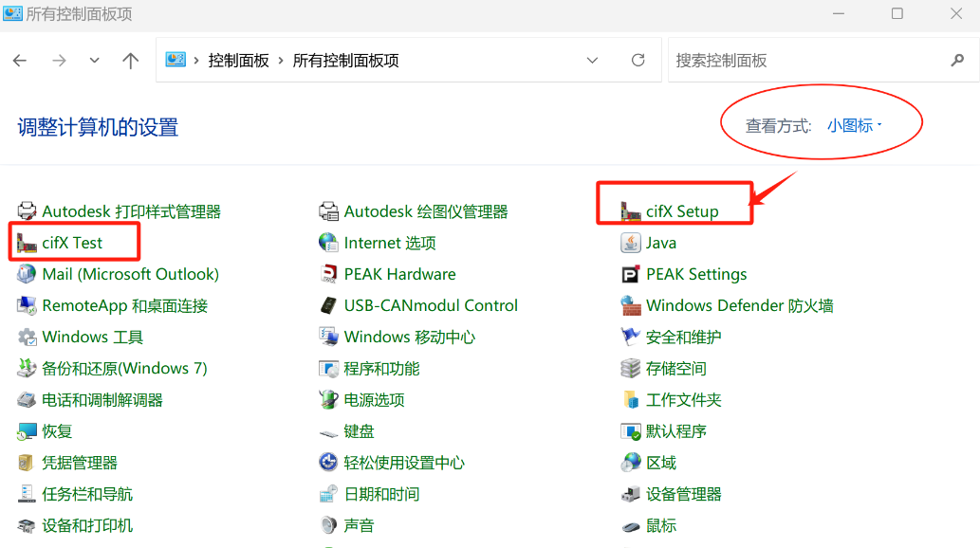Click the 所有控制面板项 breadcrumb segment
980x548 pixels.
point(345,61)
